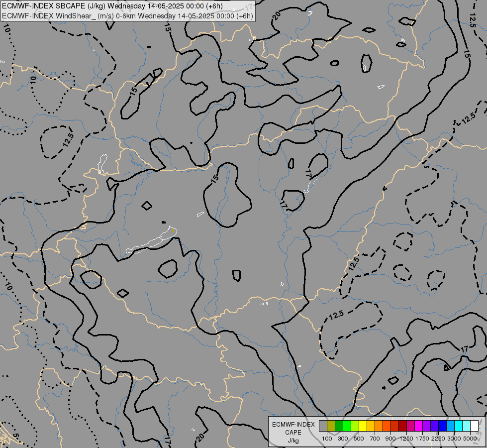The width and height of the screenshot is (487, 448).
Task: Select the legend value 700
Action: [375, 439]
